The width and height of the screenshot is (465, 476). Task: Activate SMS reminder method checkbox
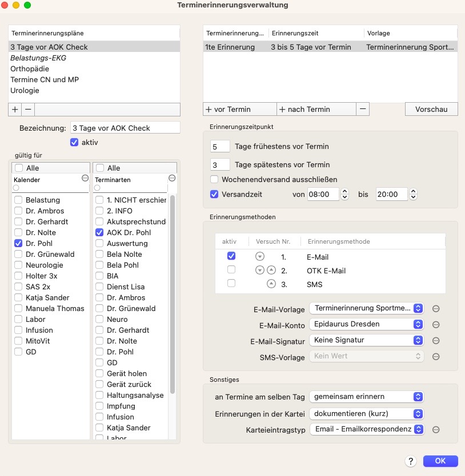pyautogui.click(x=231, y=283)
